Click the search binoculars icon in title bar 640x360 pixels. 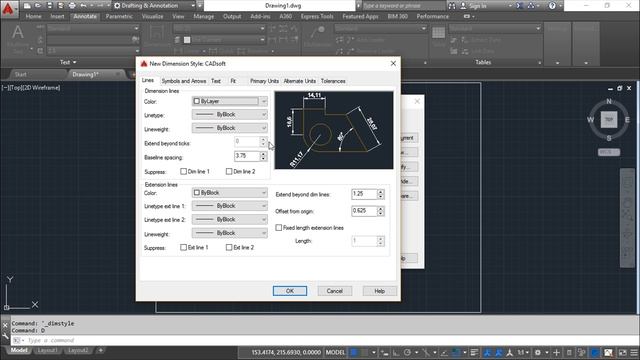click(x=452, y=6)
